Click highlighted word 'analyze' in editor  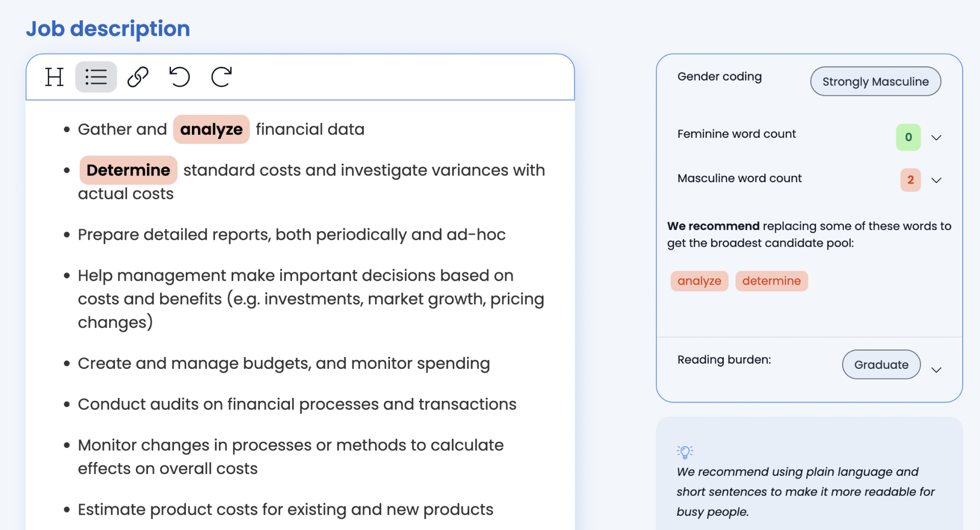211,130
